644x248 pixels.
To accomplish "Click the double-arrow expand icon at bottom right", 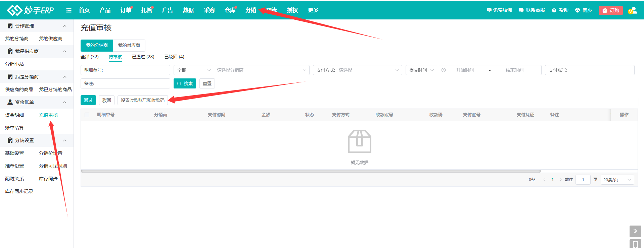I will tap(635, 231).
